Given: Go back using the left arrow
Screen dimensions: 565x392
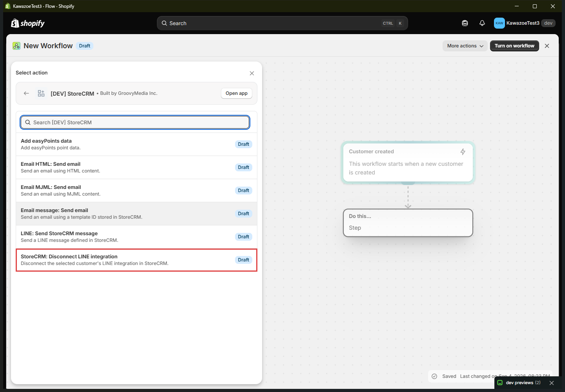Looking at the screenshot, I should point(26,93).
